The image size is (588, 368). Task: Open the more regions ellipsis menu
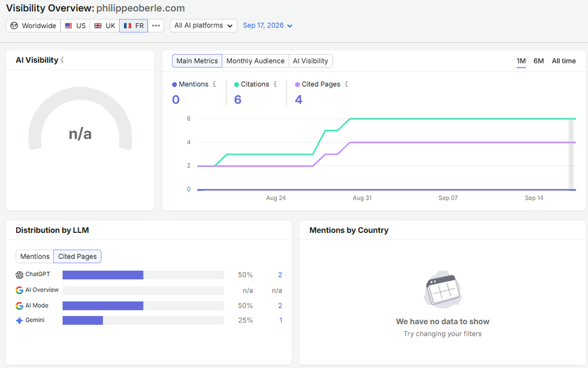(156, 25)
